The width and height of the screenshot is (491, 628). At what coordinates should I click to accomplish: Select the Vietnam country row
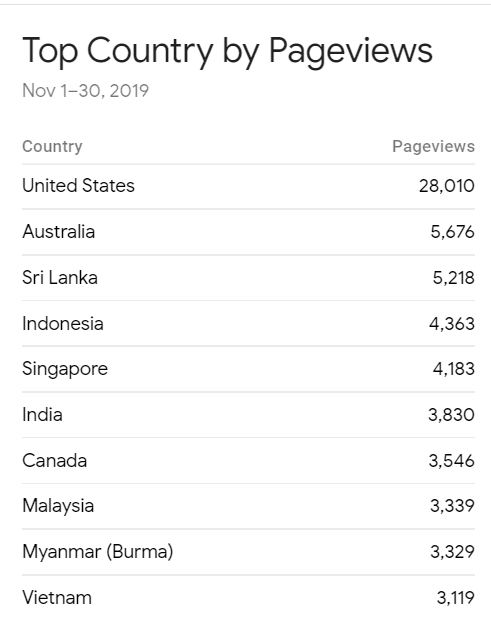point(248,598)
